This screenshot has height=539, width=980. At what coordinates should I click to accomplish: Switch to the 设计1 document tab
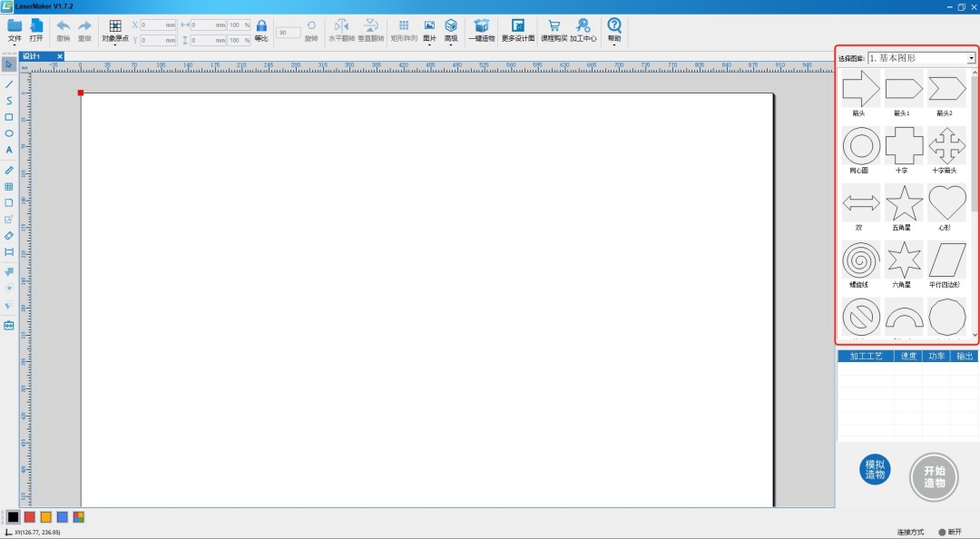(32, 56)
